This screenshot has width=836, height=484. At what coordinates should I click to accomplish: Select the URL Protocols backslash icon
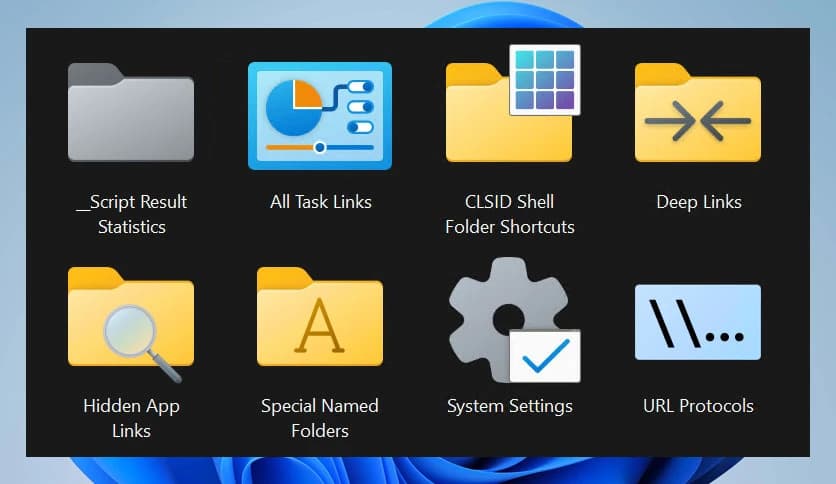pos(698,322)
